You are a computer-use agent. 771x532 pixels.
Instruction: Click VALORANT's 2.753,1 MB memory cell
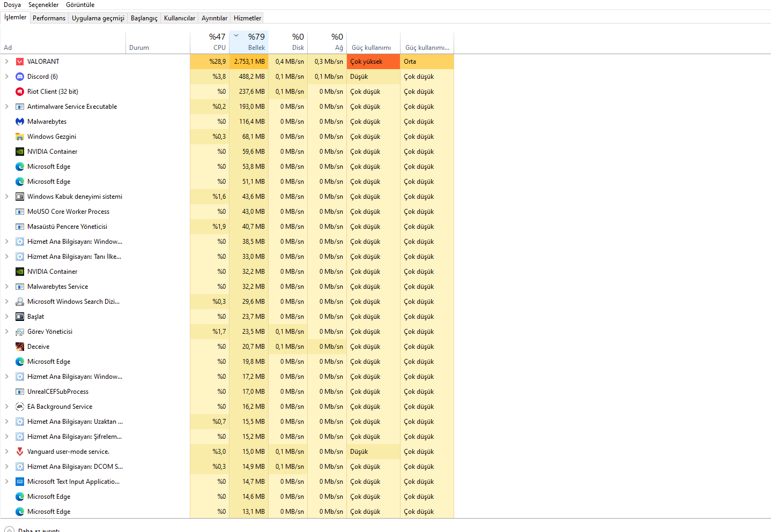pos(249,62)
